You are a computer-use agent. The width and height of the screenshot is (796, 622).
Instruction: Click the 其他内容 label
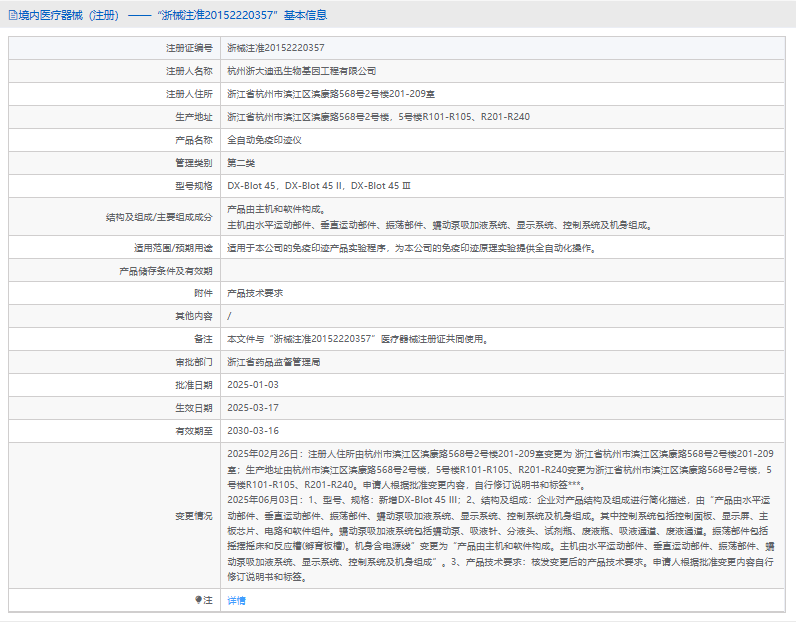pyautogui.click(x=194, y=316)
